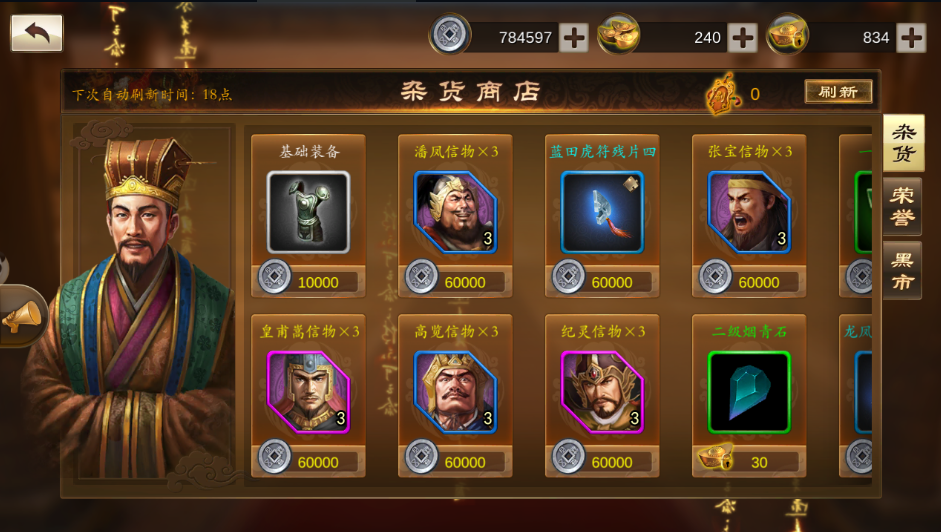Select the 纪灵信物 hero portrait
Viewport: 941px width, 532px height.
pyautogui.click(x=602, y=392)
